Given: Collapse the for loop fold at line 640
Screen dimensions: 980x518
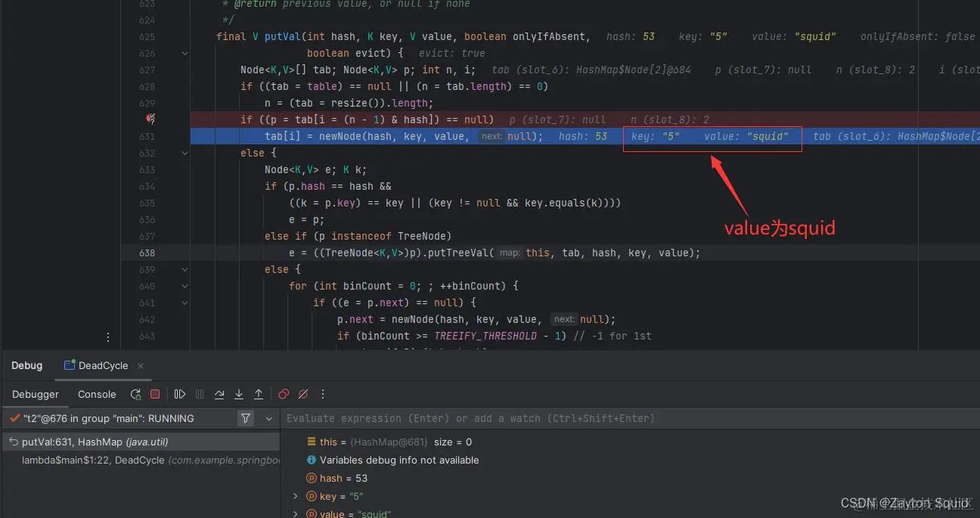Looking at the screenshot, I should 185,286.
